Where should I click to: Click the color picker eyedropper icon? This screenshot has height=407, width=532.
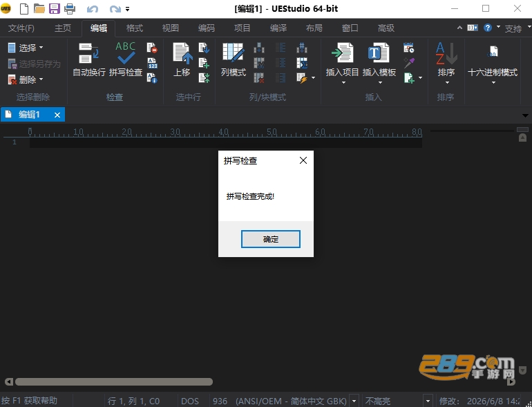coord(408,63)
